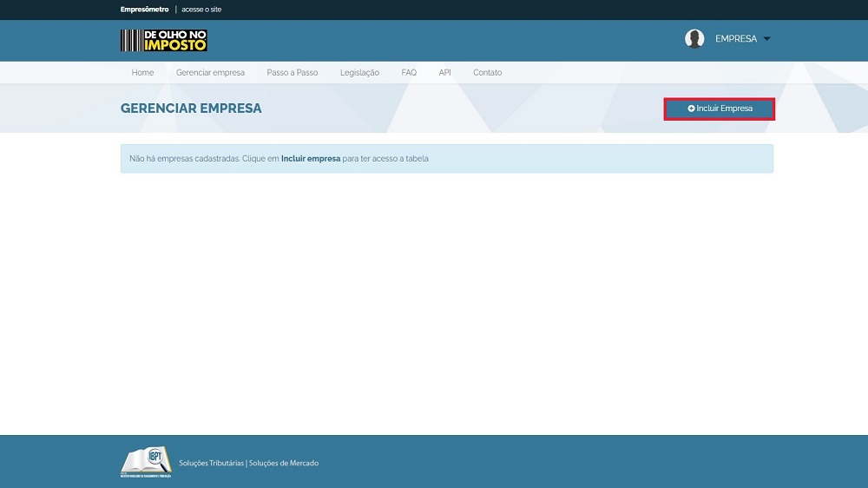The image size is (868, 488).
Task: Open the Soluções Tributárias footer link
Action: point(211,464)
